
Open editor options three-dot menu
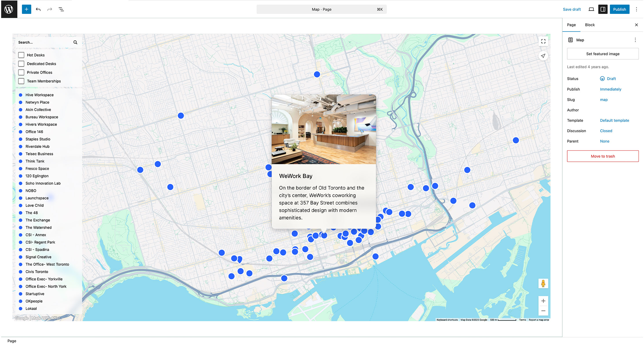636,9
